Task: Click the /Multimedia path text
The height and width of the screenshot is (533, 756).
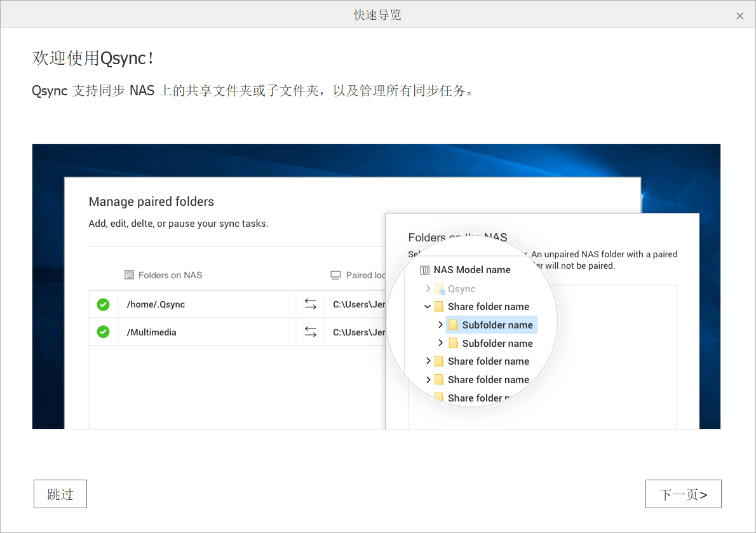Action: [151, 332]
